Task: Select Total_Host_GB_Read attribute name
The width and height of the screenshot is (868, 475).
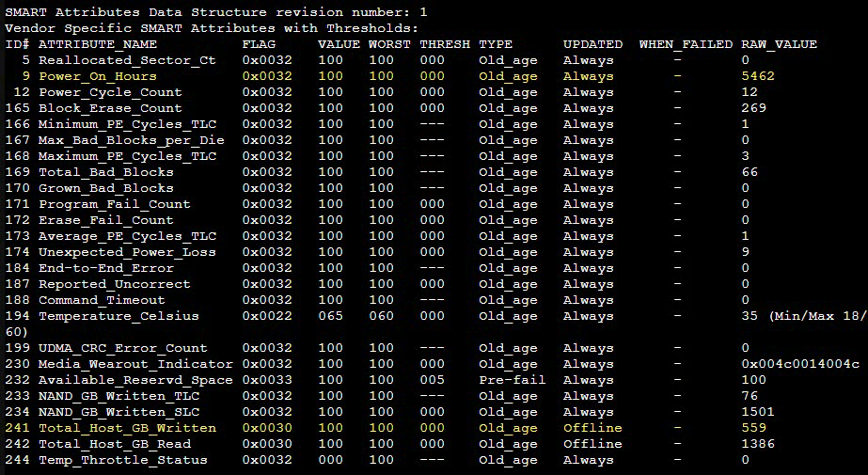Action: pyautogui.click(x=115, y=446)
